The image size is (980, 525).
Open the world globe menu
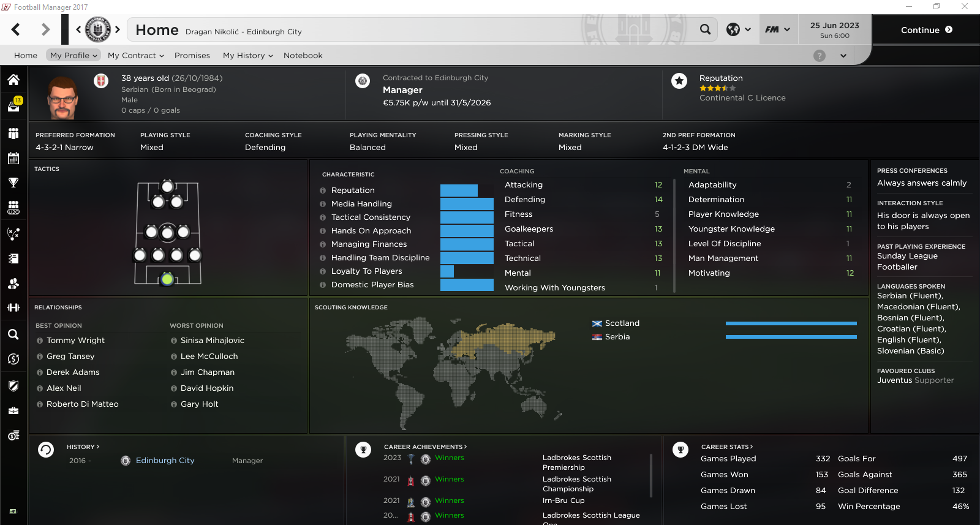[738, 29]
